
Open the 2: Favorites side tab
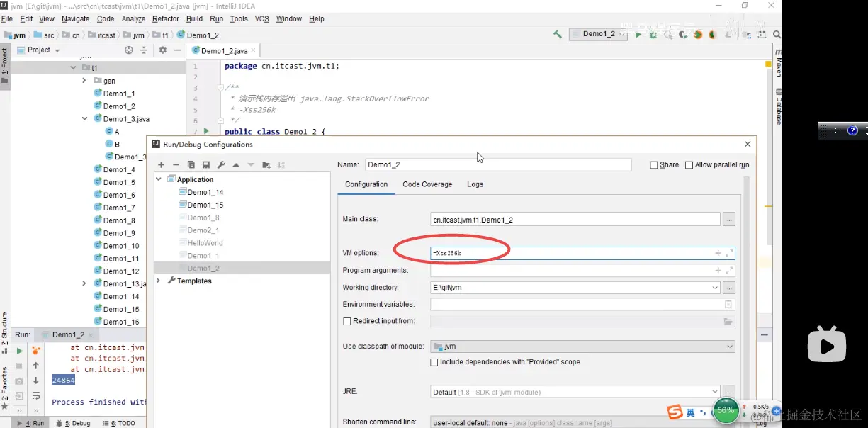pyautogui.click(x=5, y=388)
